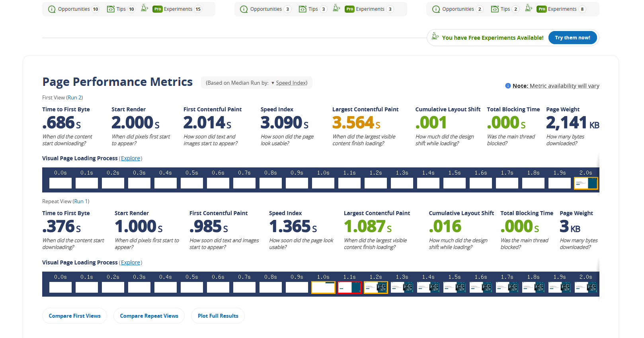Open the Run 2 First View link
644x338 pixels.
tap(74, 97)
